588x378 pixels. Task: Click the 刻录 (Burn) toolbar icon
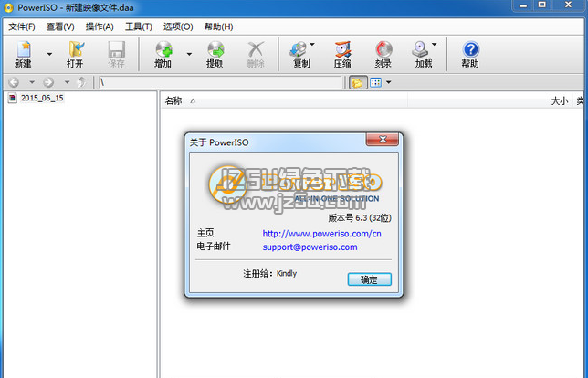click(383, 55)
